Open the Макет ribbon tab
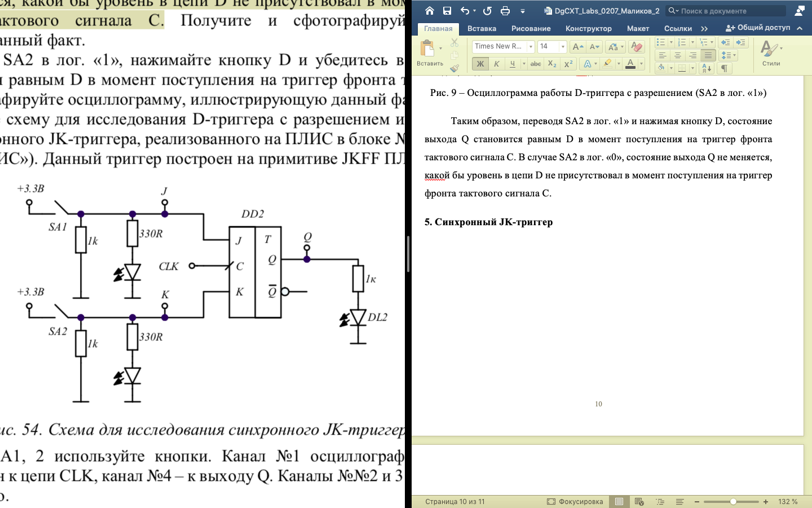 click(x=638, y=28)
